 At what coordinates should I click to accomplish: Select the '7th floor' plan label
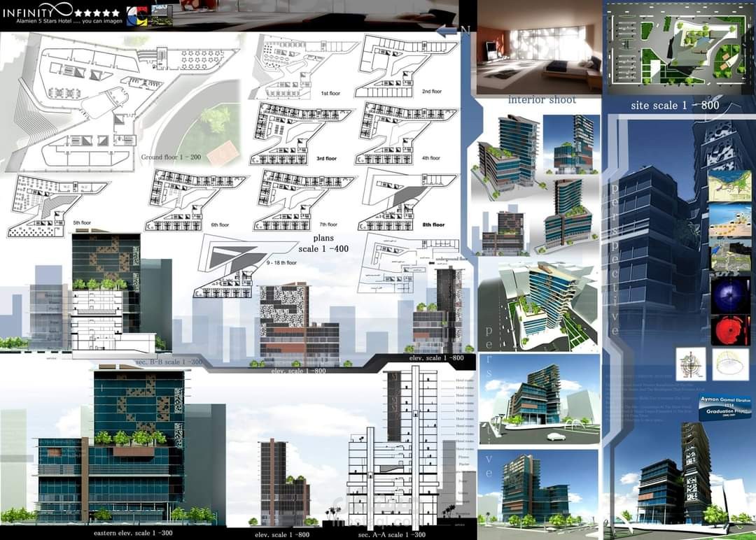(x=328, y=225)
